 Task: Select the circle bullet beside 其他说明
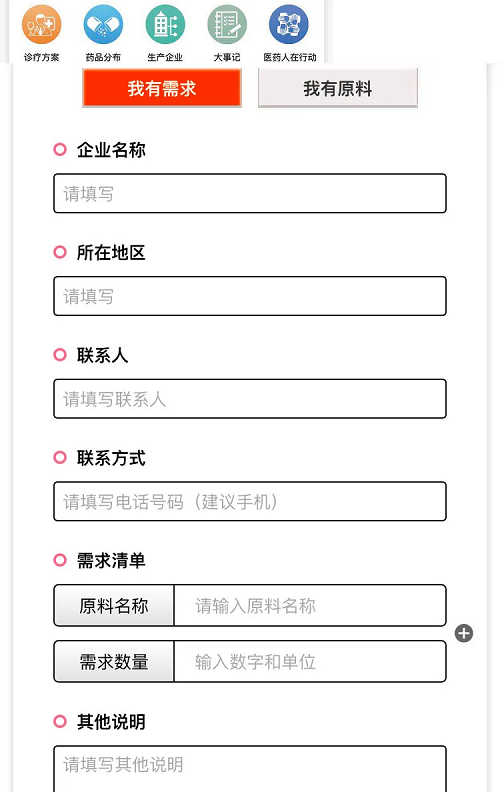click(x=60, y=721)
